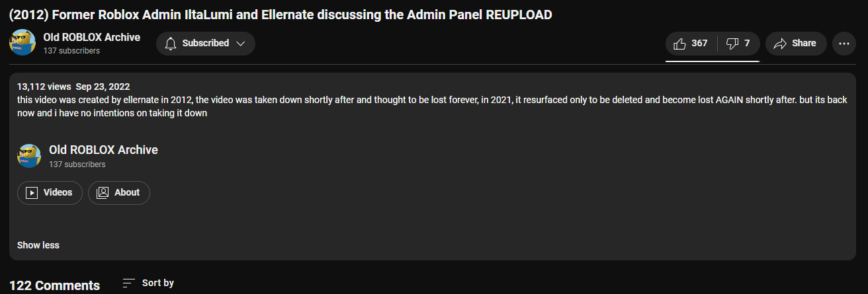Image resolution: width=868 pixels, height=294 pixels.
Task: Click the Sort by lines icon
Action: click(129, 283)
